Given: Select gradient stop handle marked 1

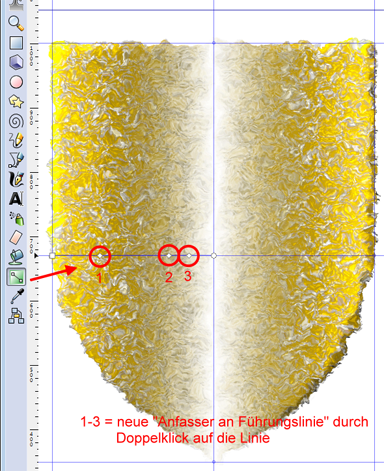Looking at the screenshot, I should [x=100, y=256].
